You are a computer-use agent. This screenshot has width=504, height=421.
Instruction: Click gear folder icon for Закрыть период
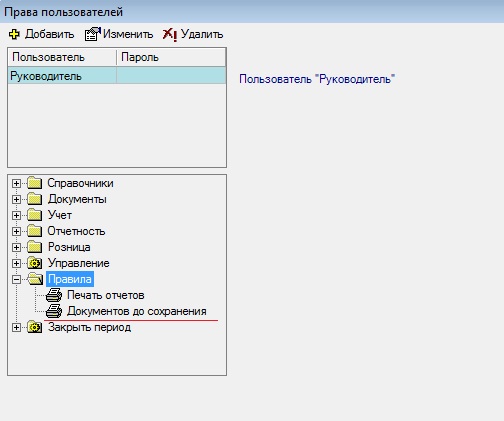pyautogui.click(x=34, y=327)
